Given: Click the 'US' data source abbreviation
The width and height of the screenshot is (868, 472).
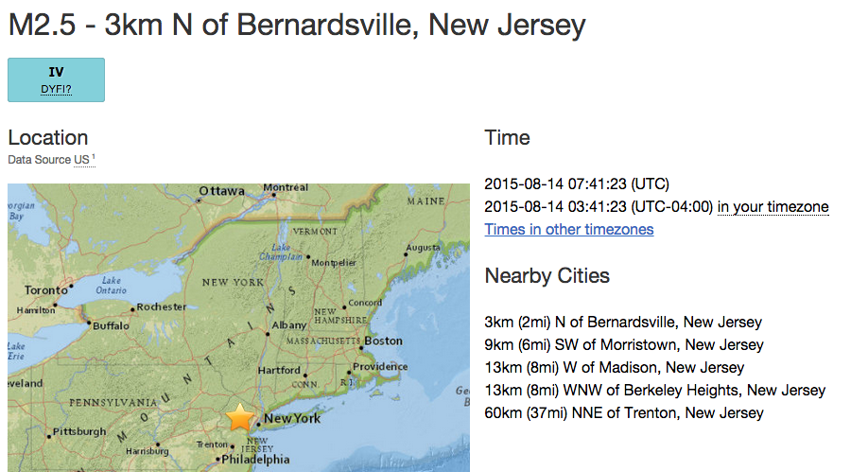Looking at the screenshot, I should (x=81, y=160).
